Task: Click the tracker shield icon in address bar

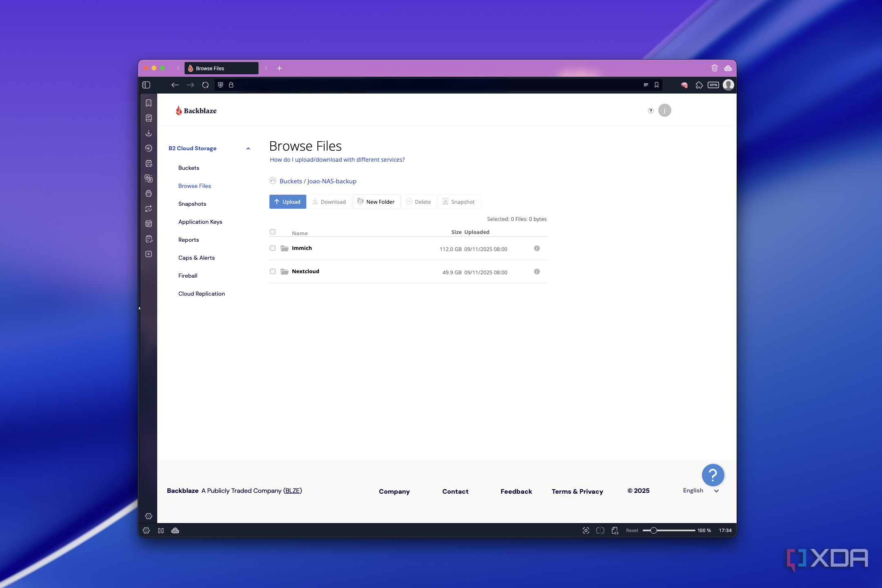Action: (x=220, y=85)
